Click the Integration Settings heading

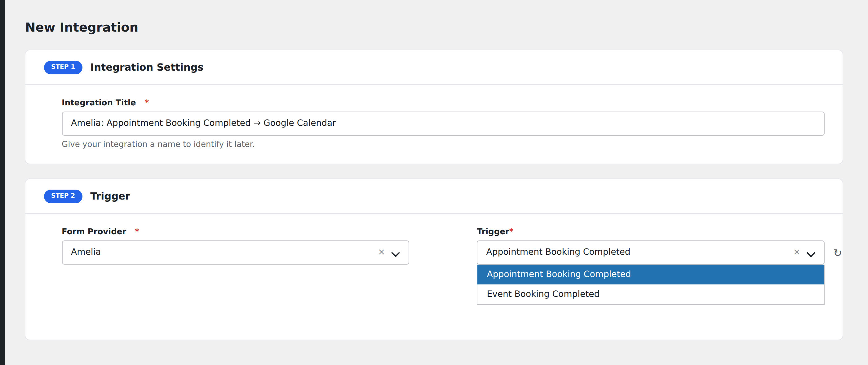pyautogui.click(x=147, y=67)
